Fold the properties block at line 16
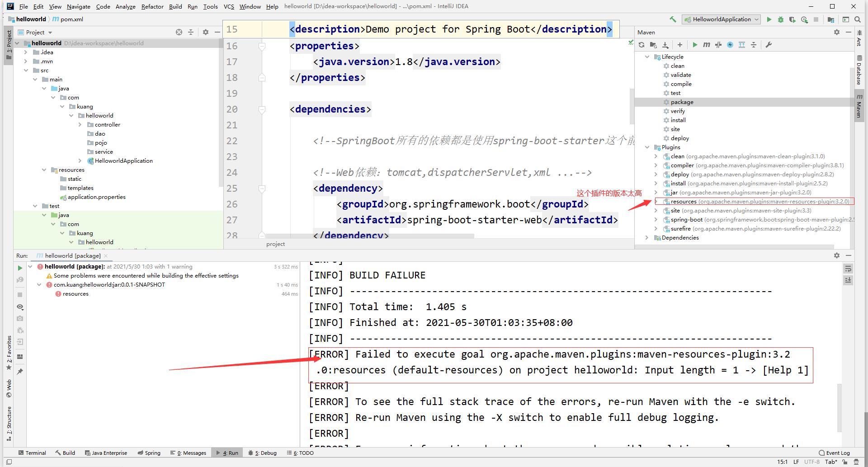Screen dimensions: 868x467 coord(262,46)
